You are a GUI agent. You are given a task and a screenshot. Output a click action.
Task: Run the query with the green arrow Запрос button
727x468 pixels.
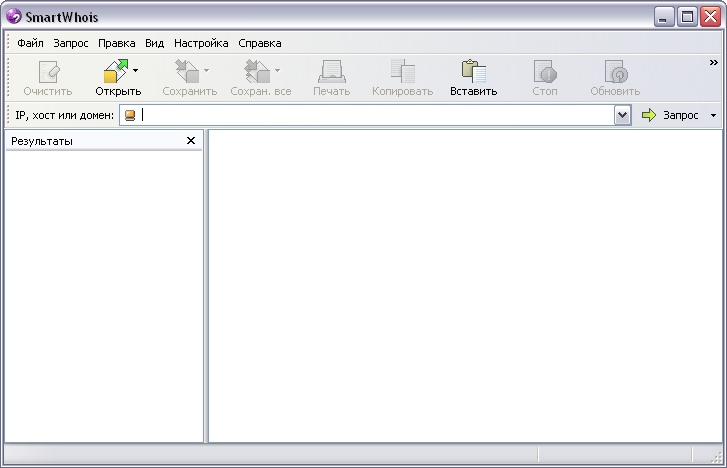click(670, 115)
